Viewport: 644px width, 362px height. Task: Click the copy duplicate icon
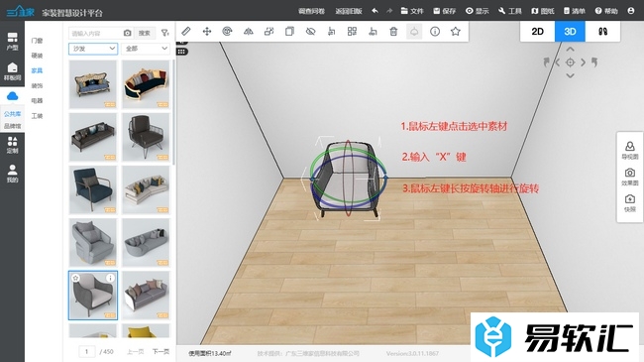pyautogui.click(x=289, y=32)
